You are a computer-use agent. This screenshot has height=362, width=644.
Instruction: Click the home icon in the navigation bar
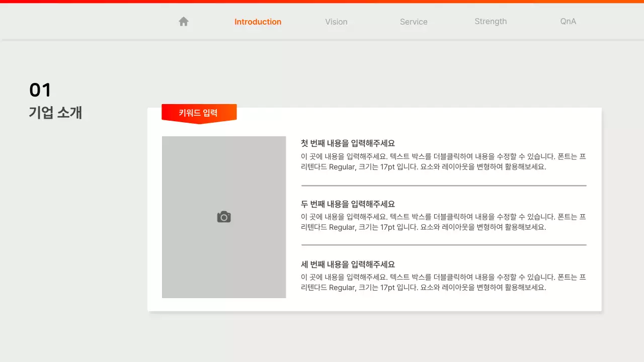[x=183, y=21]
